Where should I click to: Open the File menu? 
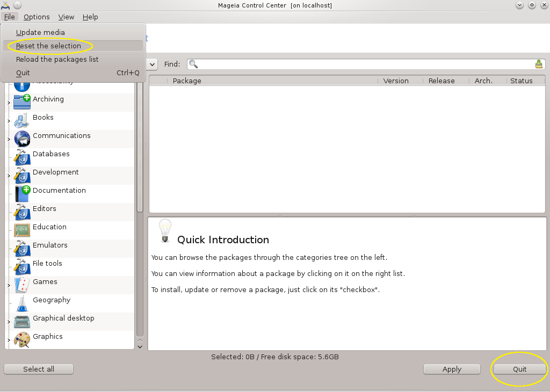point(10,17)
